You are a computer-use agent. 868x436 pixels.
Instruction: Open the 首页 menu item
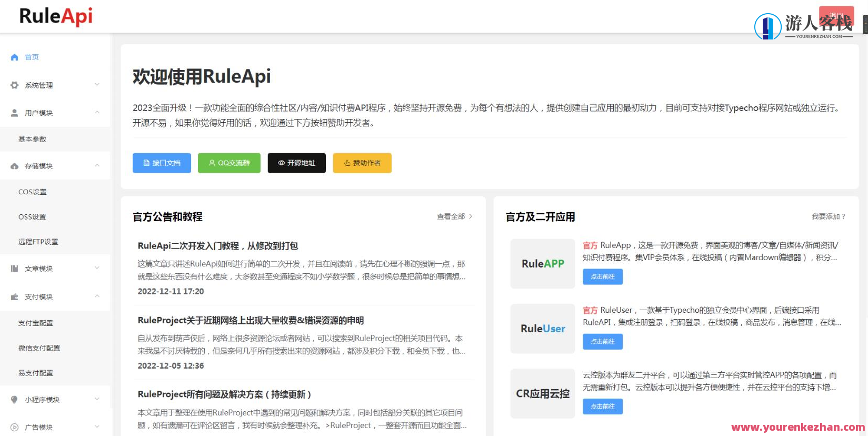pos(55,57)
